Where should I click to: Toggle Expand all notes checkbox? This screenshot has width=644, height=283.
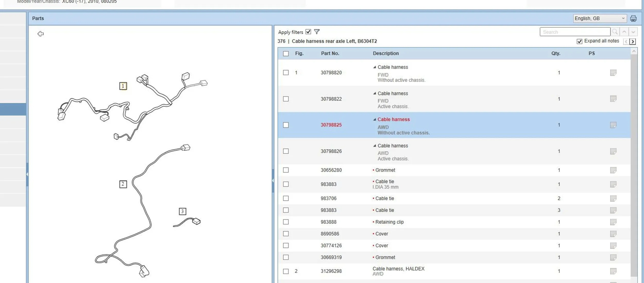click(579, 41)
